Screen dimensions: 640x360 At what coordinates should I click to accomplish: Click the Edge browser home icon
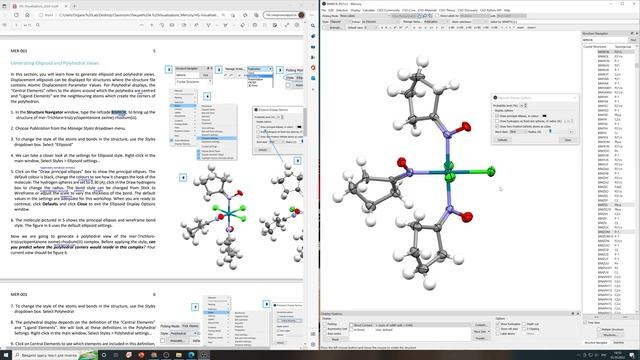[x=27, y=15]
